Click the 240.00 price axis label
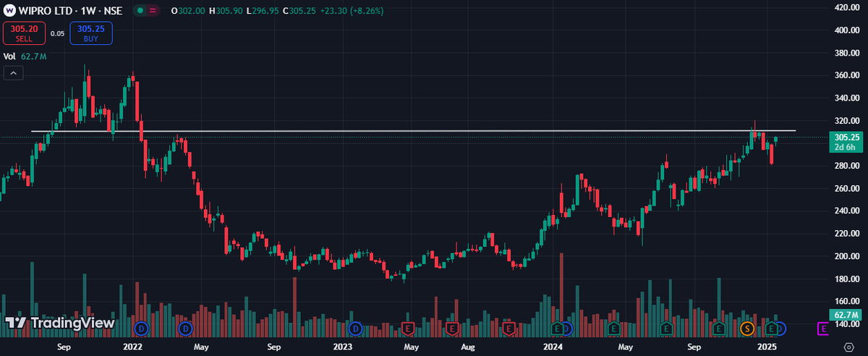This screenshot has width=868, height=356. (846, 211)
